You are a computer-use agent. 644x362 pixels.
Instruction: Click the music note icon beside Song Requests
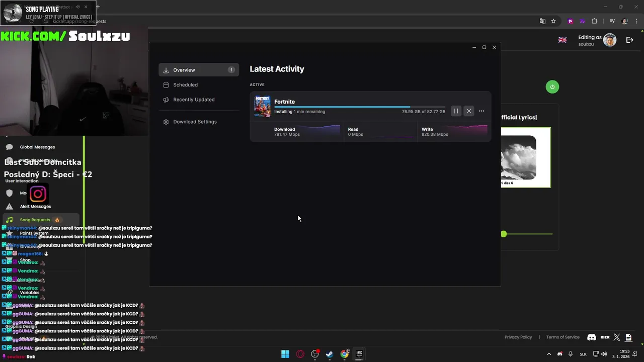(x=9, y=220)
